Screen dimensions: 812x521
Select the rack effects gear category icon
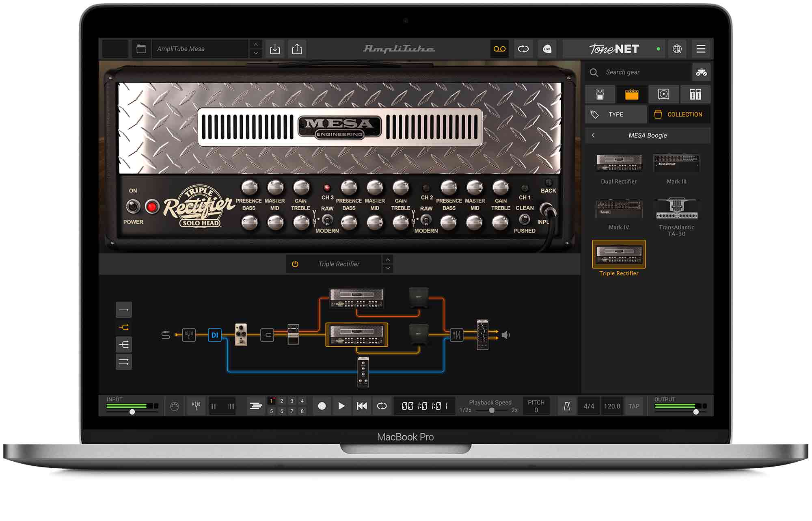pos(695,94)
